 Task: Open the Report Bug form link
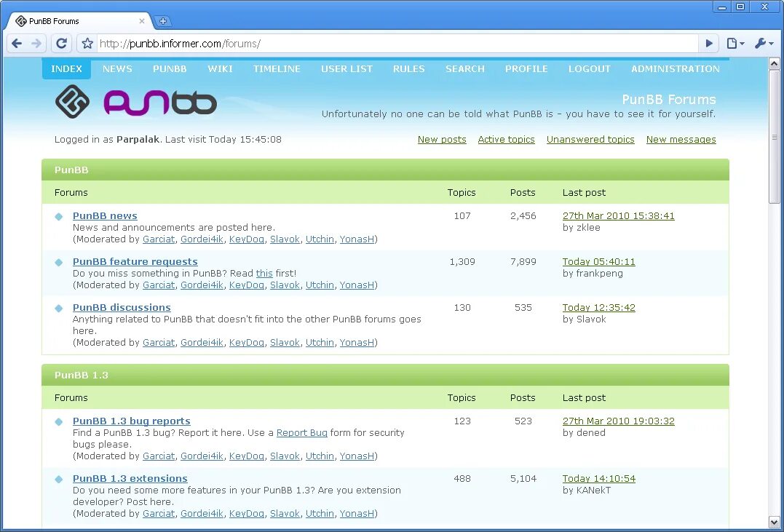coord(302,432)
